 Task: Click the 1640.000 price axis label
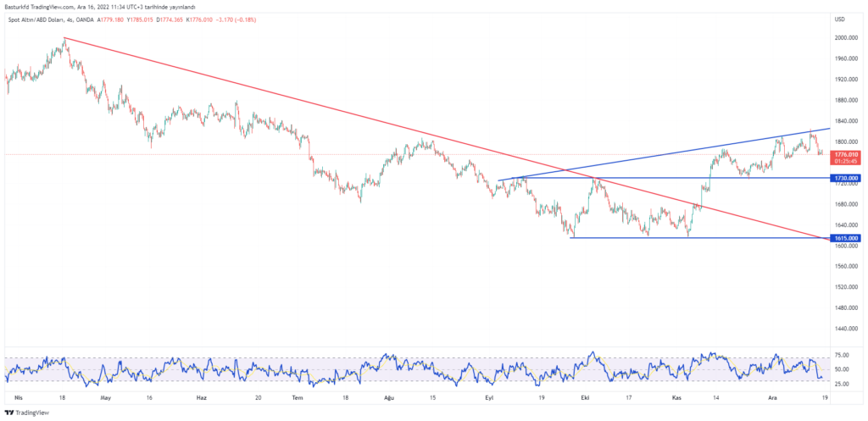tap(846, 225)
